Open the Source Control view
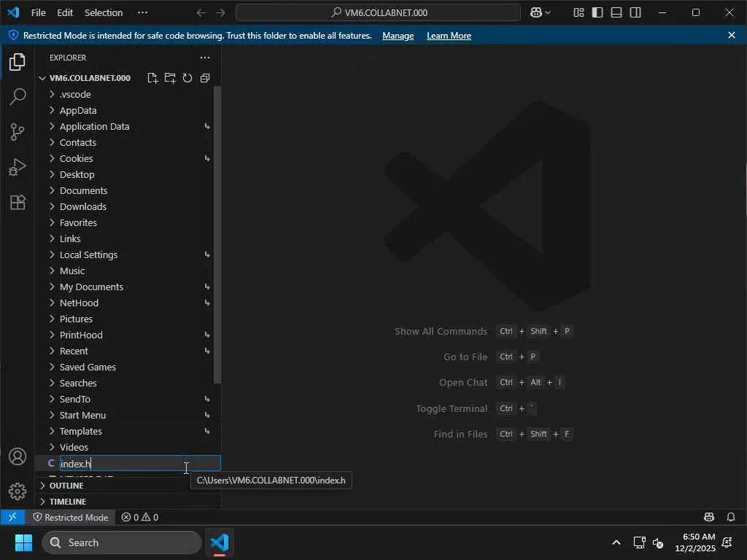Viewport: 747px width, 560px height. pyautogui.click(x=18, y=132)
